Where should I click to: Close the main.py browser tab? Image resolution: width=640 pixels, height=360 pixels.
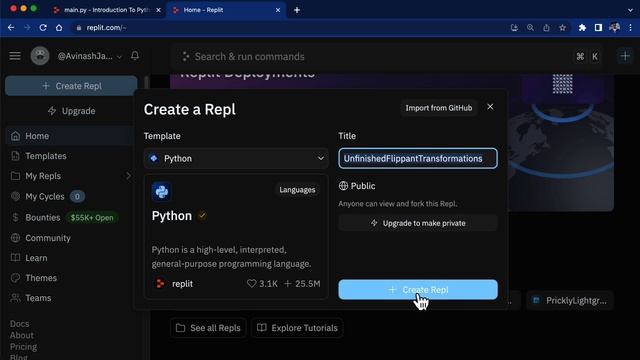coord(159,10)
